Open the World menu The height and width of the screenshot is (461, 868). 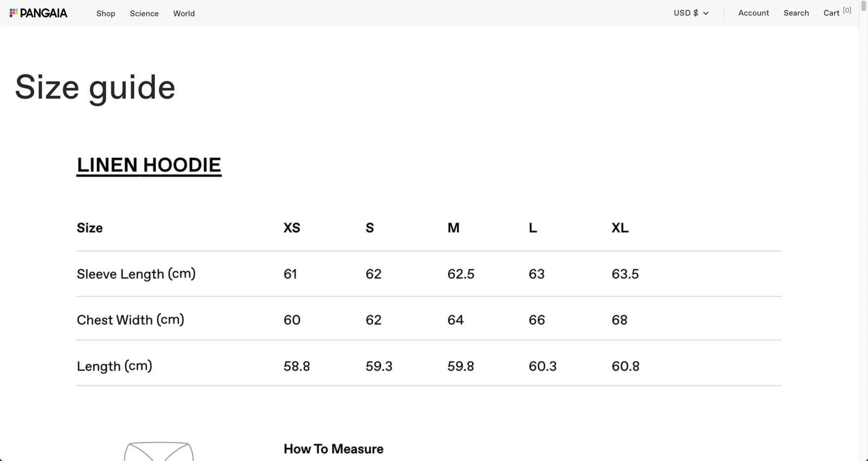[x=184, y=13]
